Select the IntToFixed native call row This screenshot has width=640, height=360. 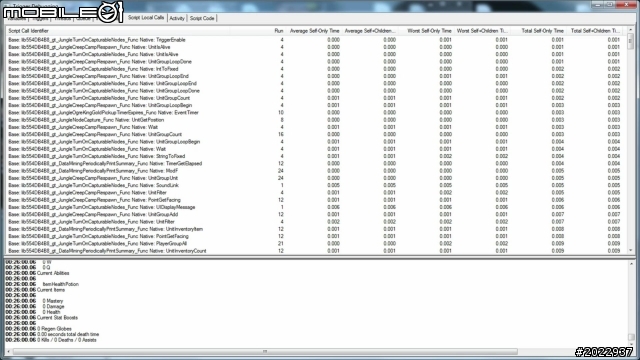[x=314, y=69]
